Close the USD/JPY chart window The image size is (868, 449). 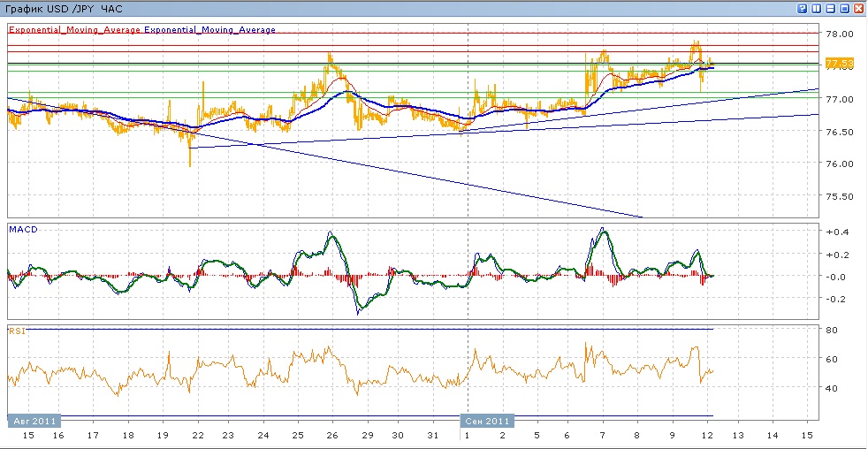point(859,8)
